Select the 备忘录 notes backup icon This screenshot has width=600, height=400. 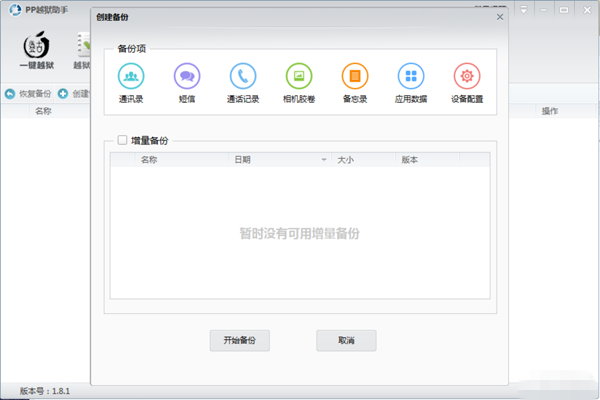[x=355, y=76]
